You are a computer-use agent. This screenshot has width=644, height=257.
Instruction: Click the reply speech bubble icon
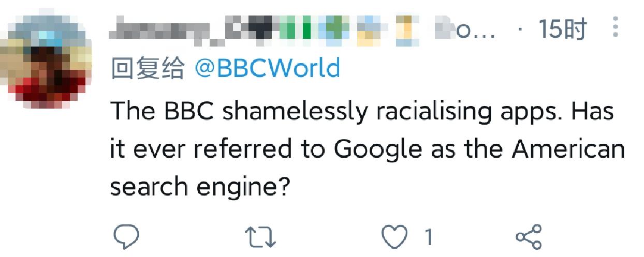[x=126, y=237]
